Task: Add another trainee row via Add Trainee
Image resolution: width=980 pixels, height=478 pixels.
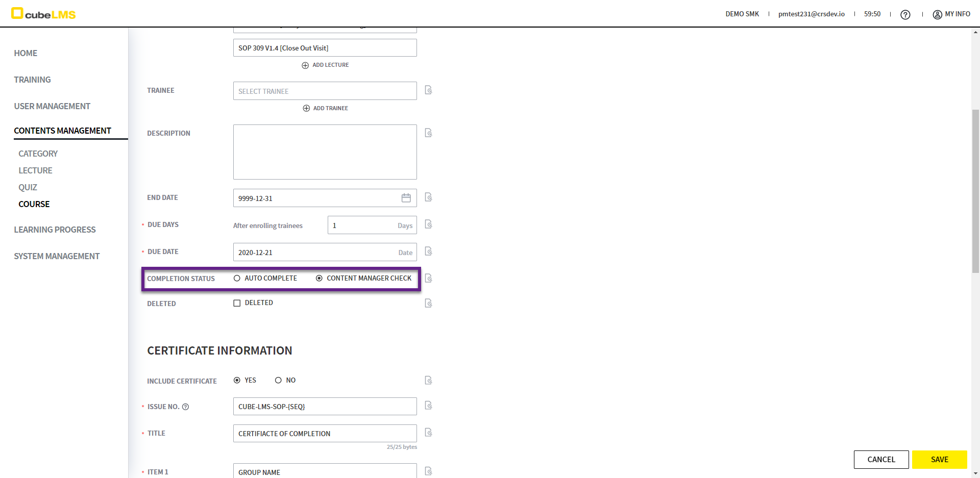Action: [x=325, y=108]
